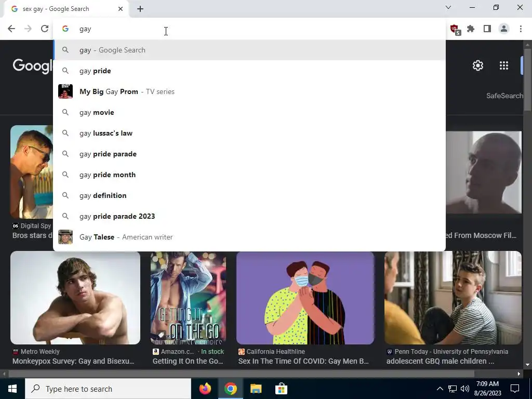
Task: Open Google quick settings gear
Action: pos(478,65)
